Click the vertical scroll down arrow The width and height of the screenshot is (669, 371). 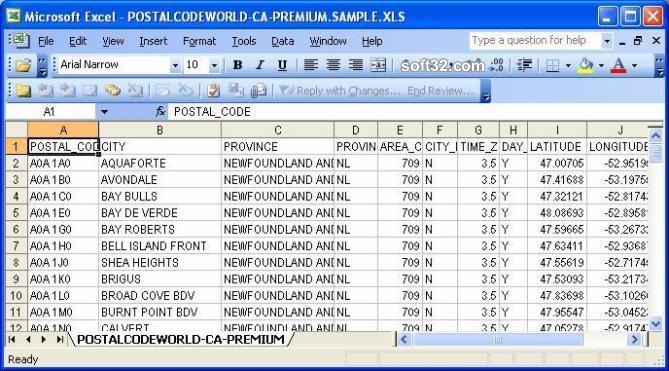tap(655, 324)
